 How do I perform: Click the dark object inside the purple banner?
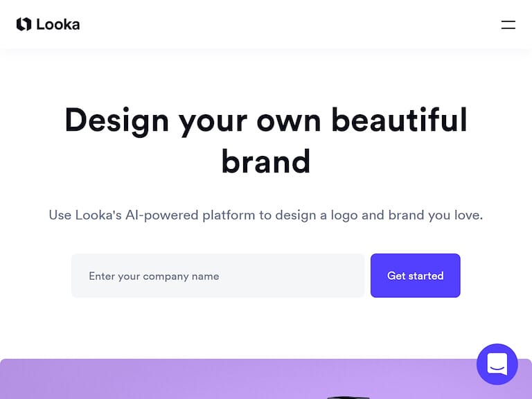click(x=350, y=396)
